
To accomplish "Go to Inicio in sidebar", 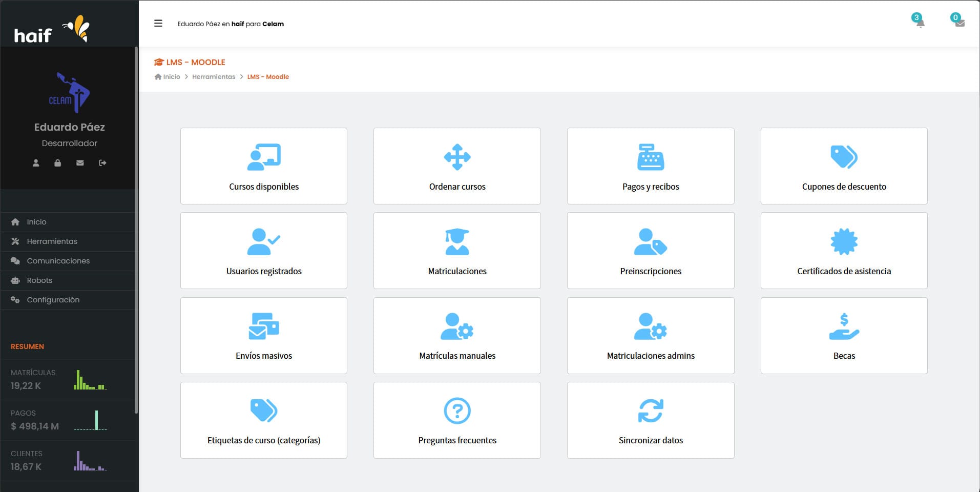I will pos(36,222).
